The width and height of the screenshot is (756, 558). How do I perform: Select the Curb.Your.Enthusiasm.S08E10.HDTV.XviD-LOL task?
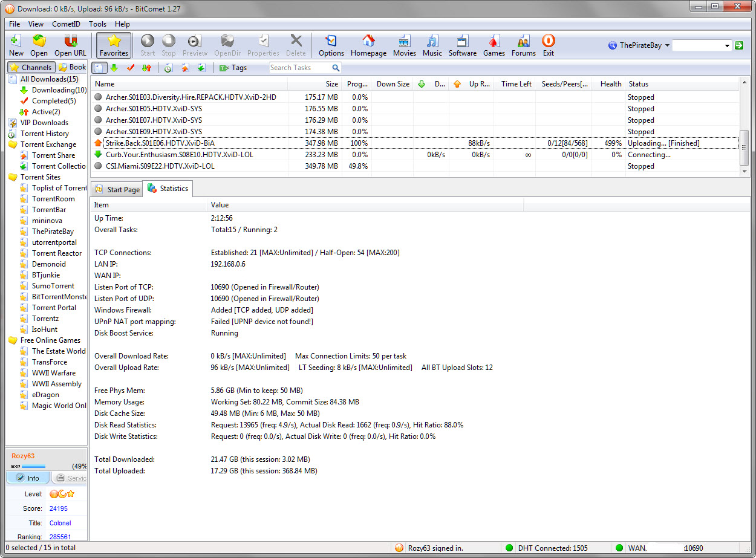pos(415,155)
